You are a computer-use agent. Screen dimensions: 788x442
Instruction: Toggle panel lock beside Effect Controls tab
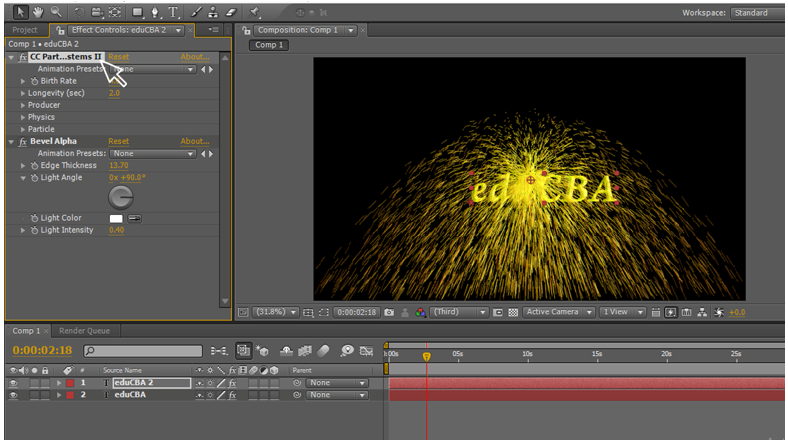[x=60, y=30]
